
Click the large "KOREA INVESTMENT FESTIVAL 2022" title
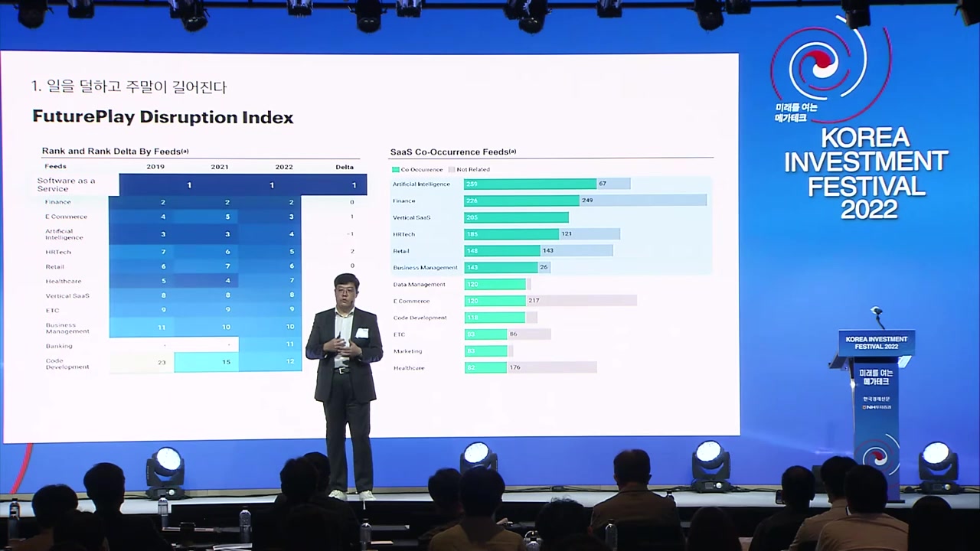coord(866,174)
